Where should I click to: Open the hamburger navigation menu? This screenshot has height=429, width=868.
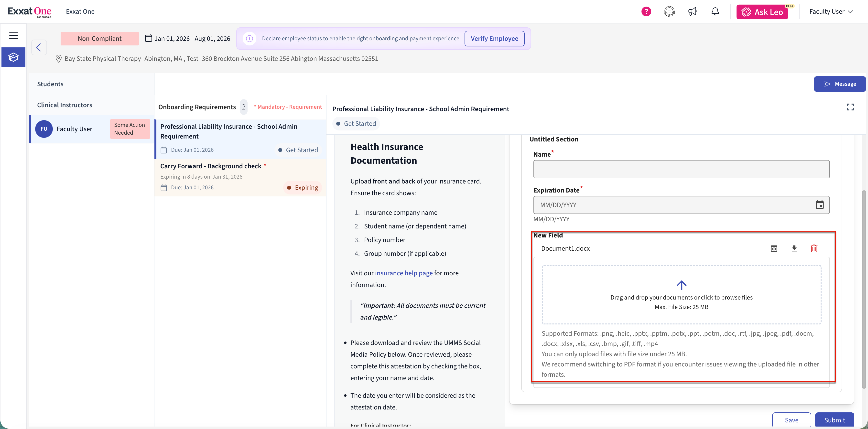coord(13,35)
